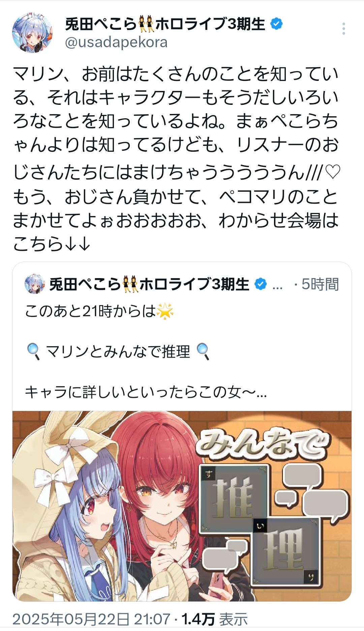364x631 pixels.
Task: Tap the truncated キャラに詳しいといったらこの女 line
Action: 146,392
